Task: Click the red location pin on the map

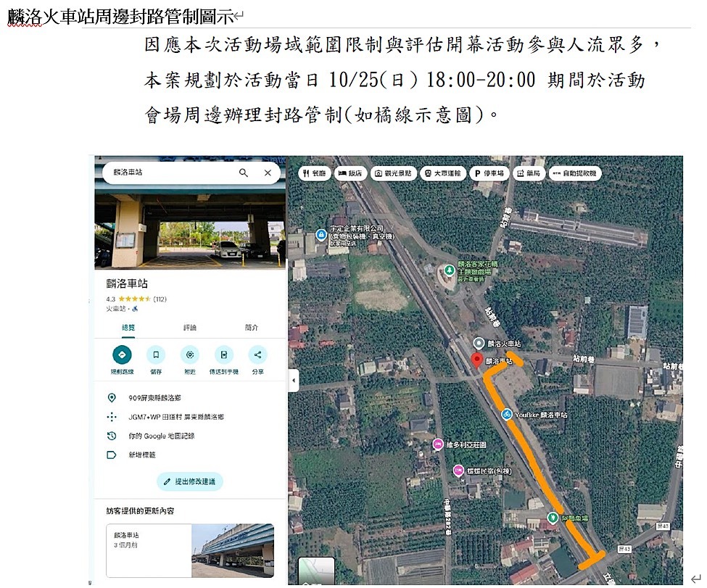Action: click(x=476, y=361)
